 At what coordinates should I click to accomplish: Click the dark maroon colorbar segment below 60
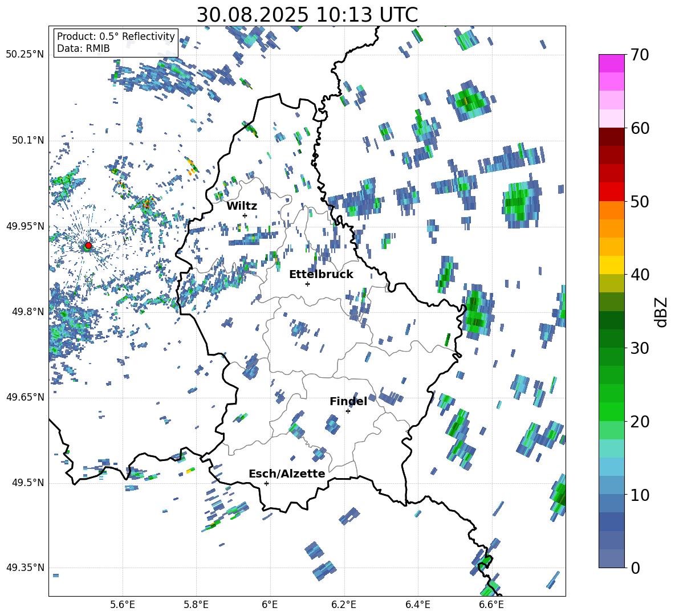(x=611, y=137)
